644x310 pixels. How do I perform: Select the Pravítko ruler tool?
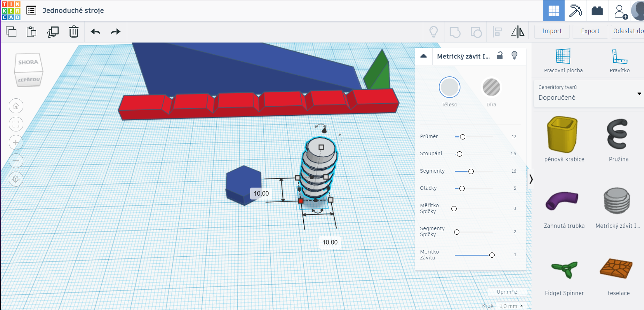pos(620,61)
